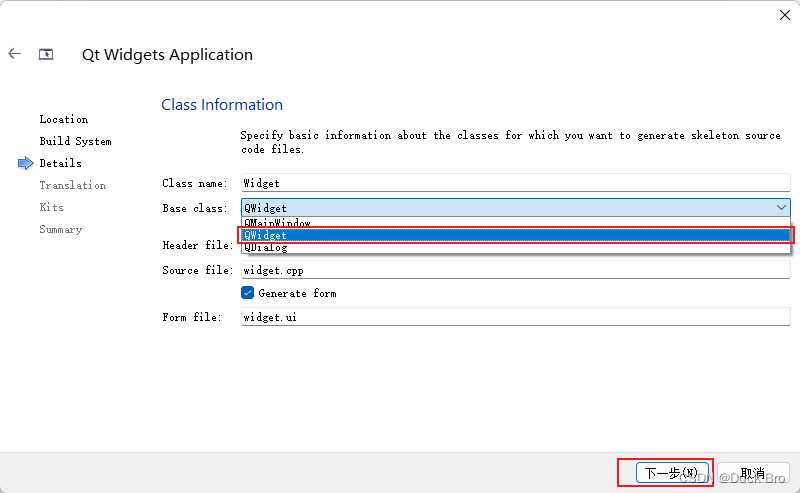Click the 下一步 (Next) button
800x493 pixels.
point(672,473)
